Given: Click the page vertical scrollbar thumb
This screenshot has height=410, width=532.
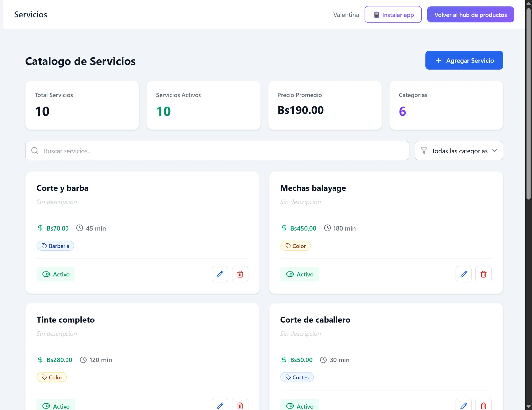Looking at the screenshot, I should tap(528, 104).
